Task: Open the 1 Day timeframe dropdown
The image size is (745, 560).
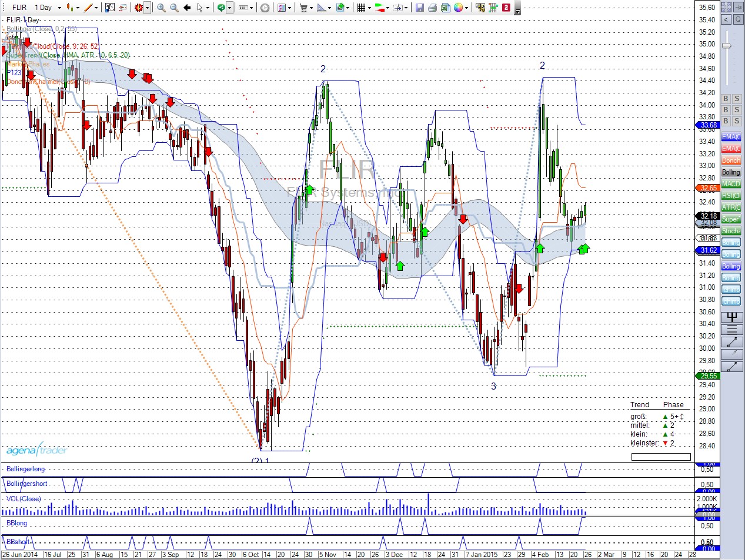Action: click(x=59, y=8)
